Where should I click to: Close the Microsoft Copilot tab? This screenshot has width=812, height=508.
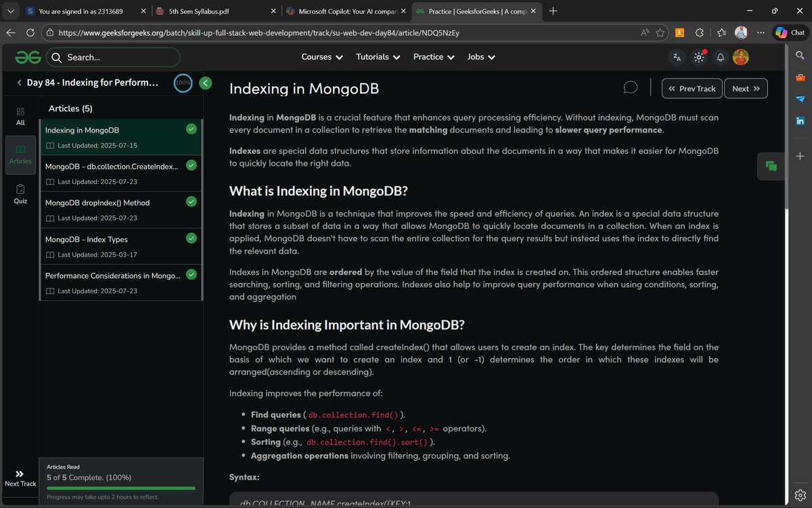[x=403, y=12]
